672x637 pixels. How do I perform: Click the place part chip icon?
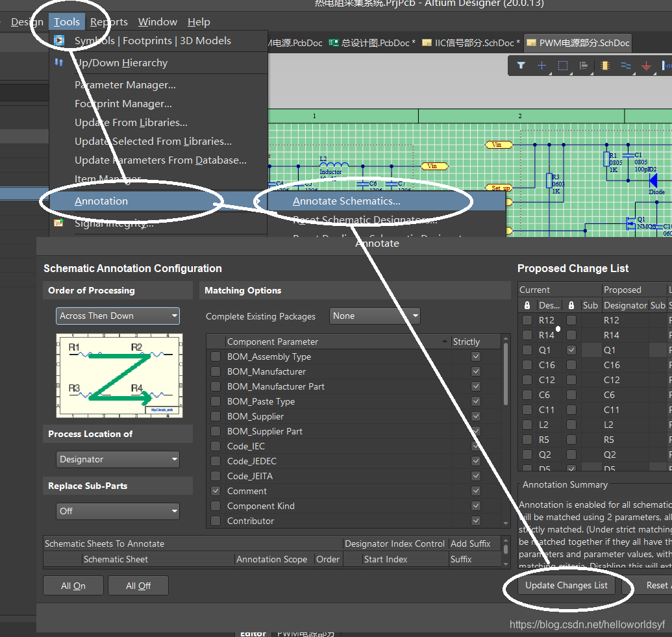tap(605, 66)
